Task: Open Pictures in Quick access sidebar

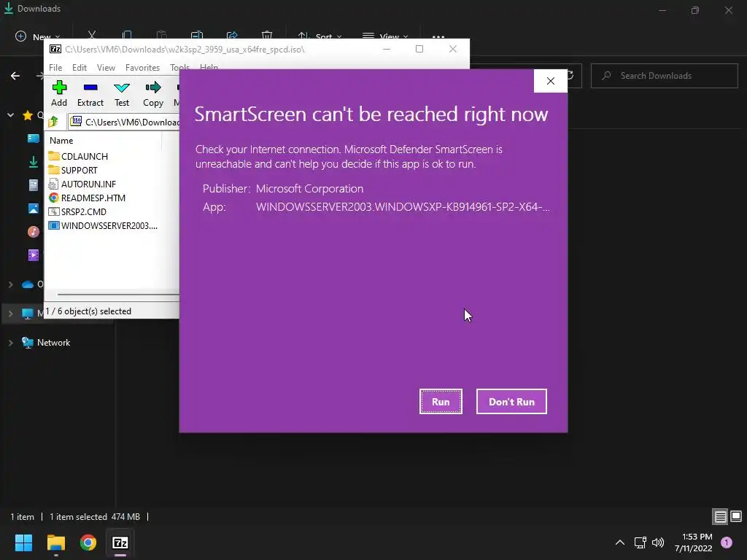Action: 34,209
